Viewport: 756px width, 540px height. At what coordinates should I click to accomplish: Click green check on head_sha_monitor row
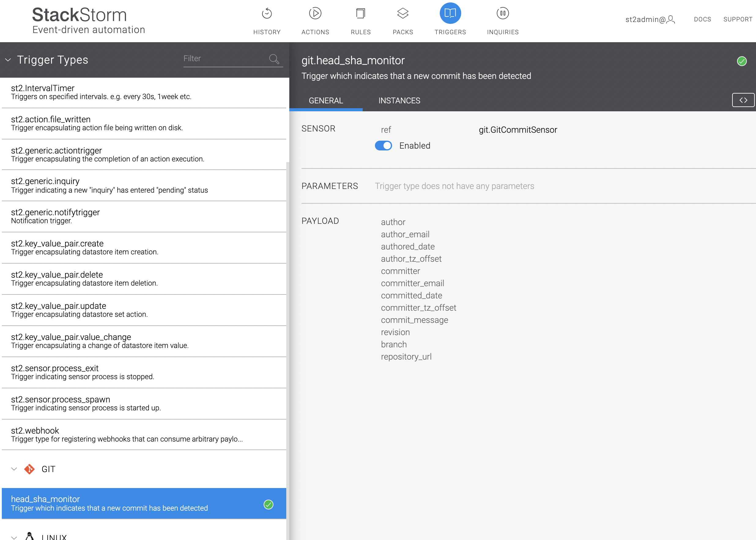coord(269,505)
